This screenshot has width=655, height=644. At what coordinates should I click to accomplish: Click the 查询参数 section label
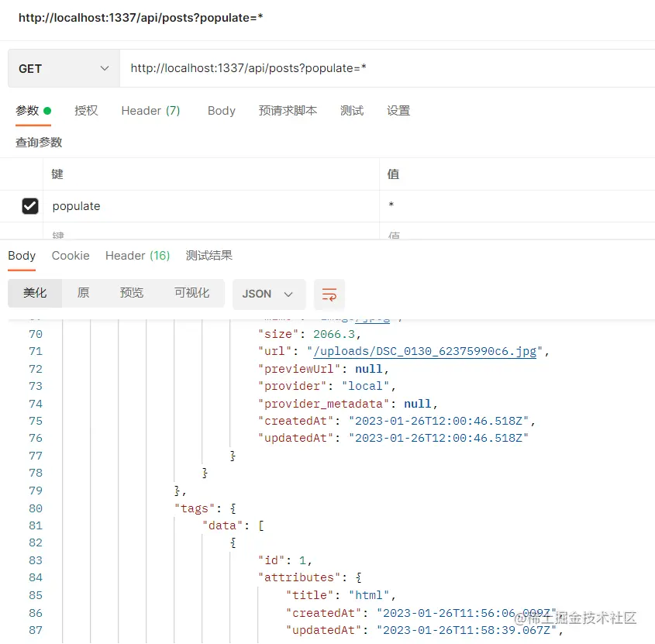(x=39, y=143)
